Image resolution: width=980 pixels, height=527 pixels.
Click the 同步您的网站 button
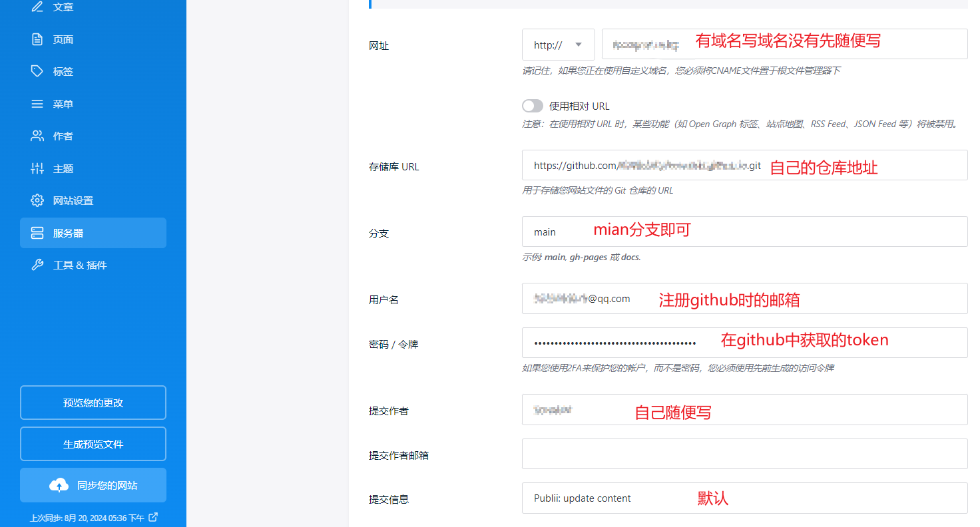[x=93, y=485]
